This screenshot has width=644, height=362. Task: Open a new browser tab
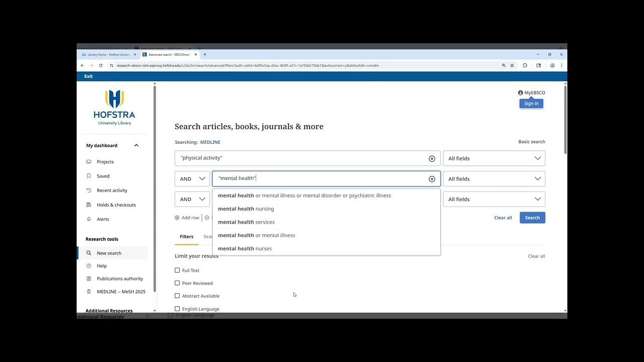click(x=205, y=54)
